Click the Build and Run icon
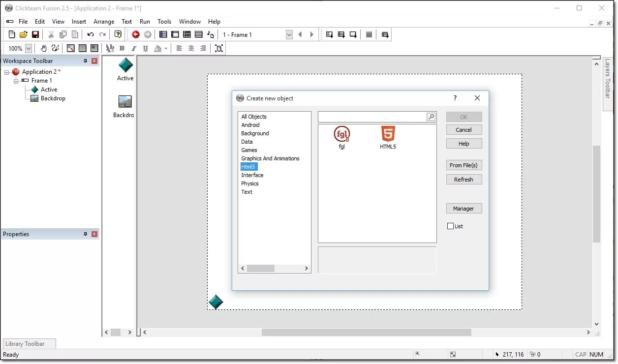618x364 pixels. pos(385,34)
